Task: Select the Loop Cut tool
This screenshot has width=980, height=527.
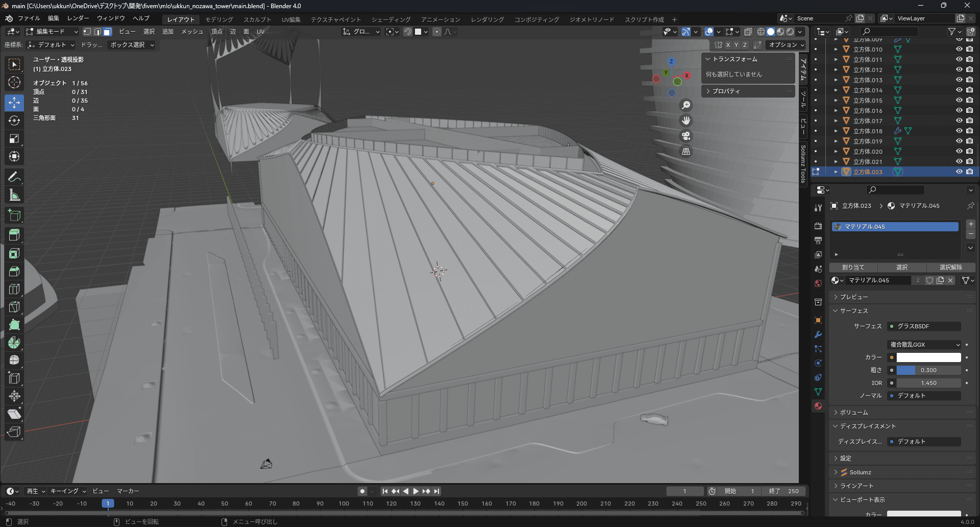Action: tap(14, 289)
